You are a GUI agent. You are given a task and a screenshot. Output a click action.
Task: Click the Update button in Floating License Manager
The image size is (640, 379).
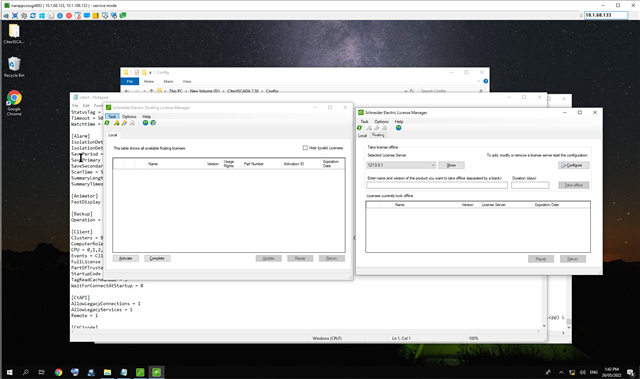coord(269,258)
